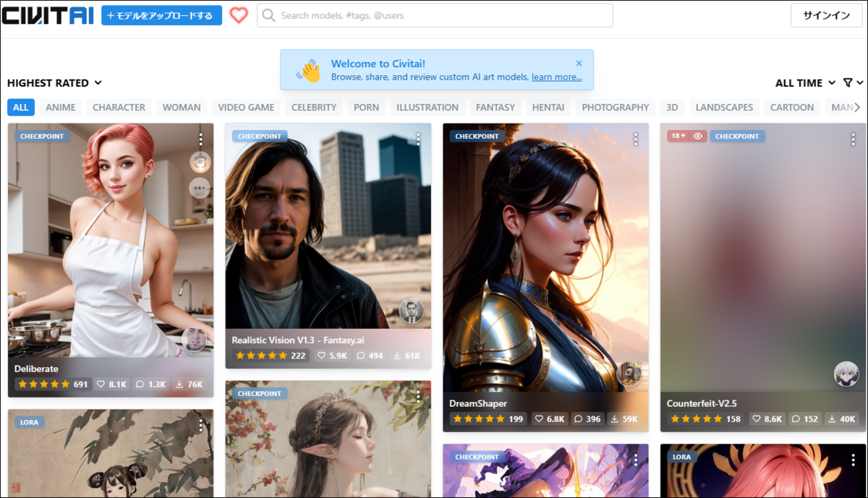Open three-dot menu on elf girl checkpoint card
This screenshot has width=868, height=498.
(418, 397)
